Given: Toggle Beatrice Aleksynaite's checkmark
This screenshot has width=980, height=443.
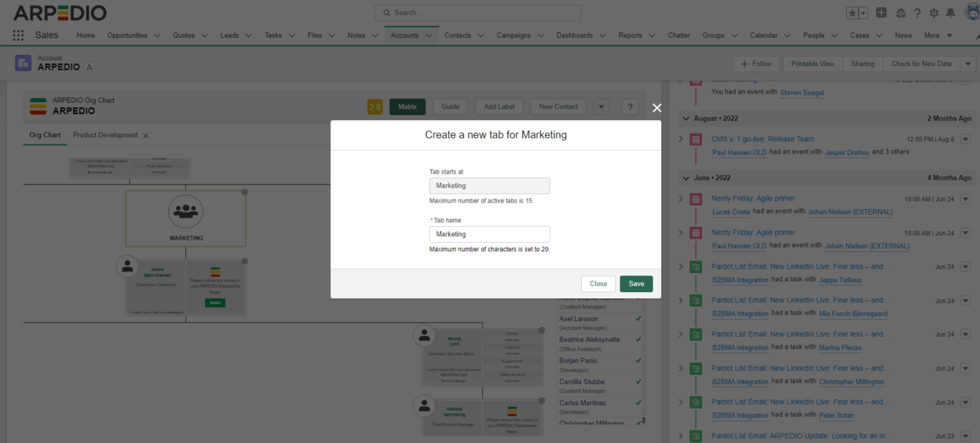Looking at the screenshot, I should tap(638, 340).
